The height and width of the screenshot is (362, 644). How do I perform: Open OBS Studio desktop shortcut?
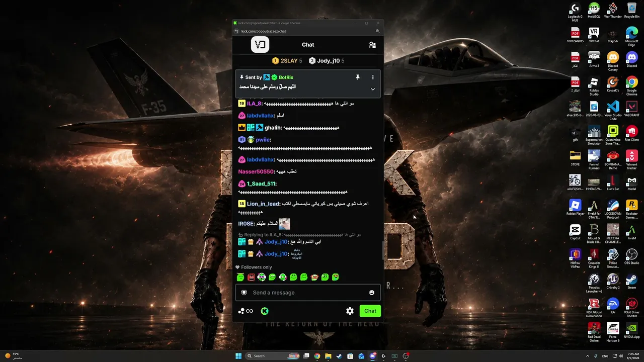632,257
